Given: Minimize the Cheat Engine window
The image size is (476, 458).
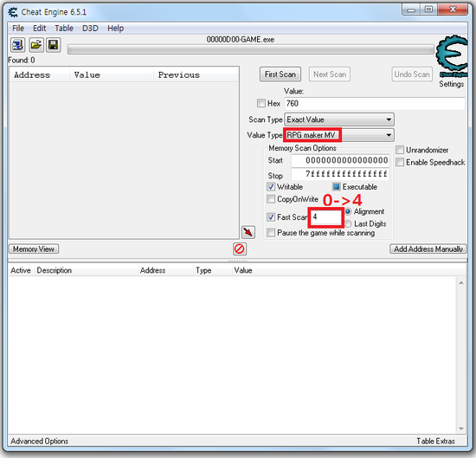Looking at the screenshot, I should tap(411, 10).
